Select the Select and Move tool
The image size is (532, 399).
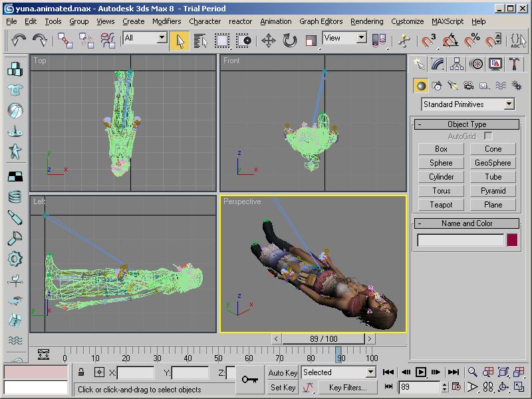(x=269, y=41)
